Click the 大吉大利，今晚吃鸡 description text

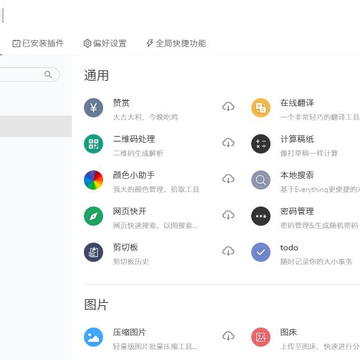tap(145, 117)
